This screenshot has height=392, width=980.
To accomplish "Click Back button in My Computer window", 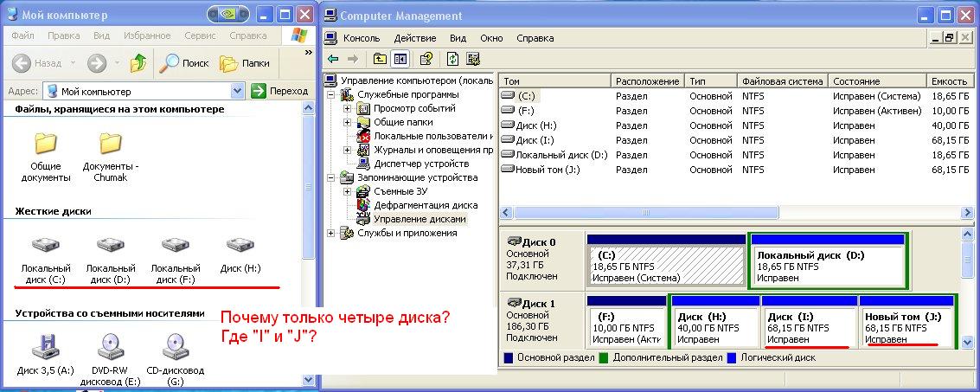I will click(37, 63).
